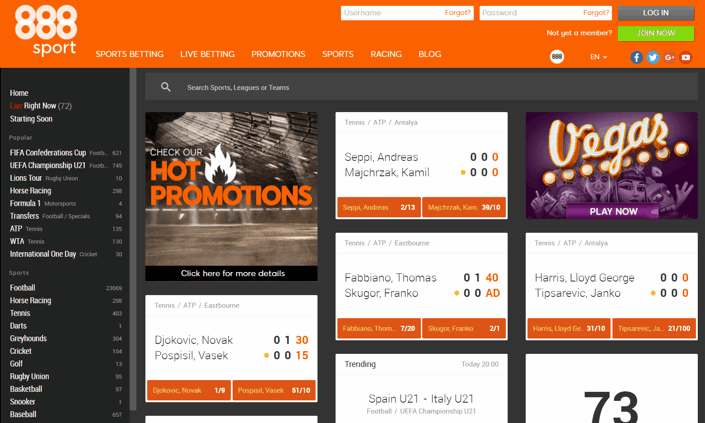Click the LOG IN button
705x423 pixels.
(x=656, y=13)
